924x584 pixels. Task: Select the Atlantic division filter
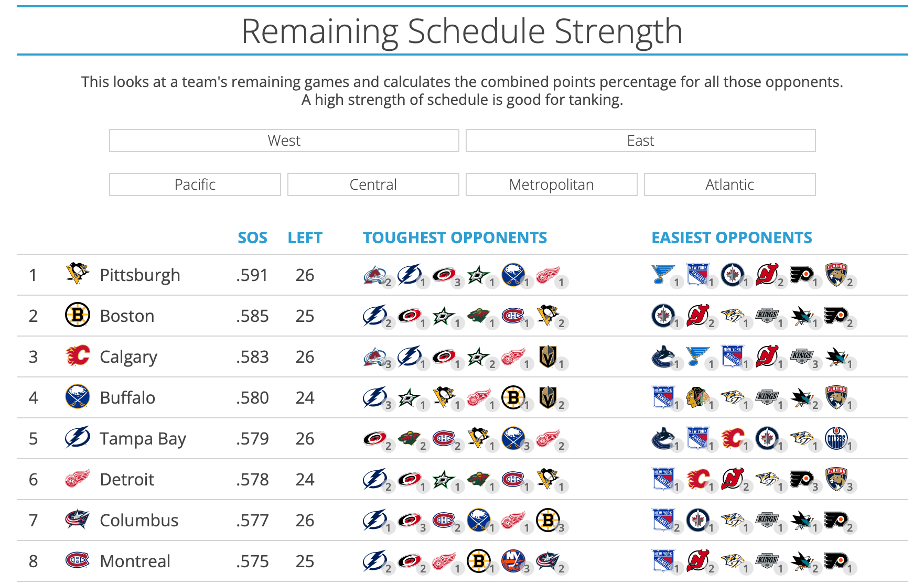729,185
